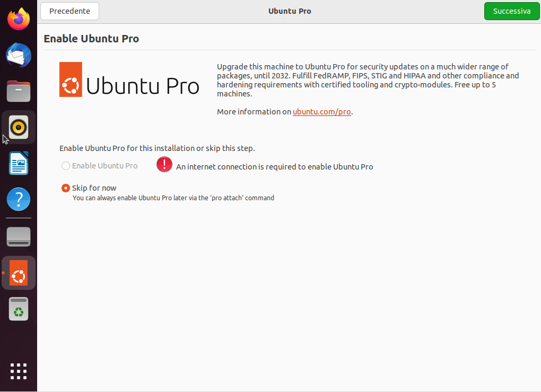Show Applications grid
The width and height of the screenshot is (541, 392).
pyautogui.click(x=19, y=371)
